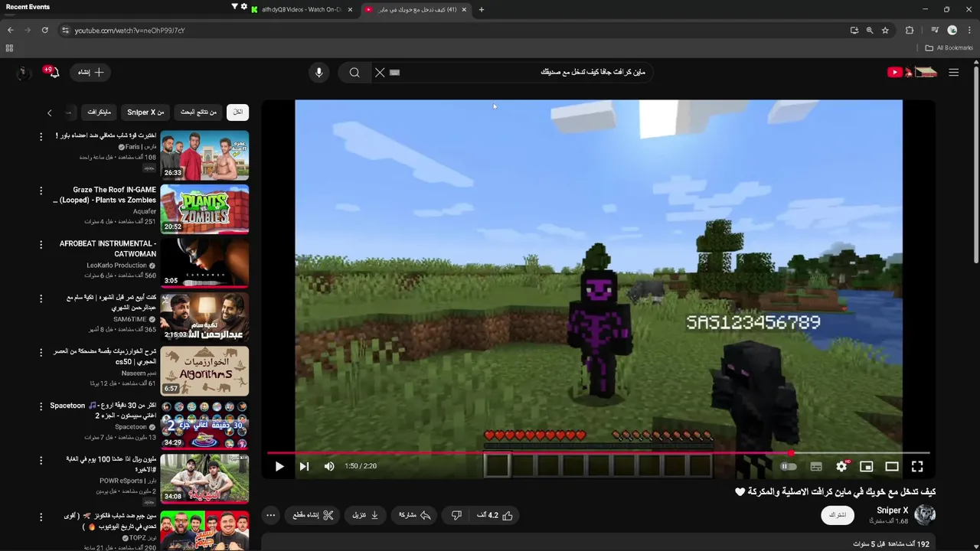The width and height of the screenshot is (980, 551).
Task: Run search with magnifier icon
Action: pyautogui.click(x=354, y=72)
